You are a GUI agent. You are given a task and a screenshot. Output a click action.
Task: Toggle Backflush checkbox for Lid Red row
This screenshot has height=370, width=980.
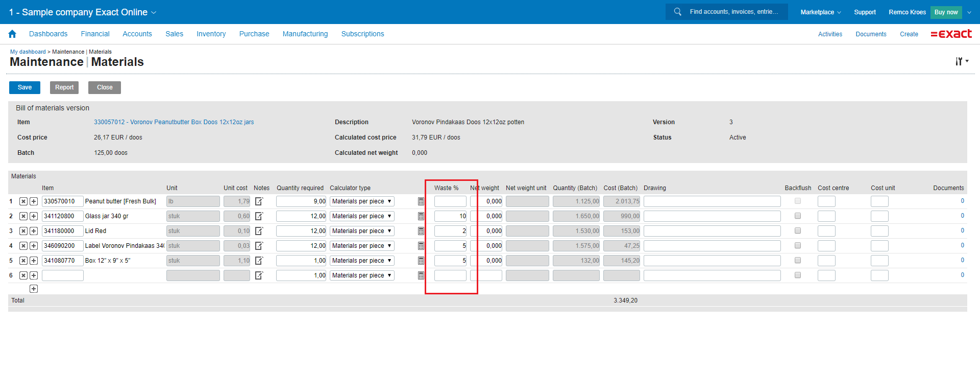tap(798, 231)
